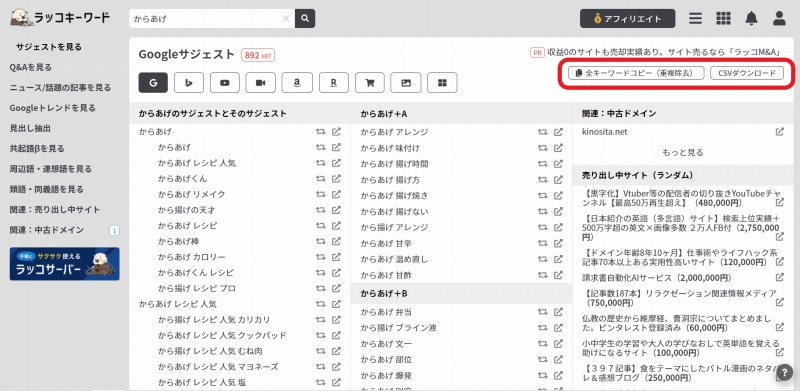Open the user account icon
The width and height of the screenshot is (800, 391).
point(779,19)
